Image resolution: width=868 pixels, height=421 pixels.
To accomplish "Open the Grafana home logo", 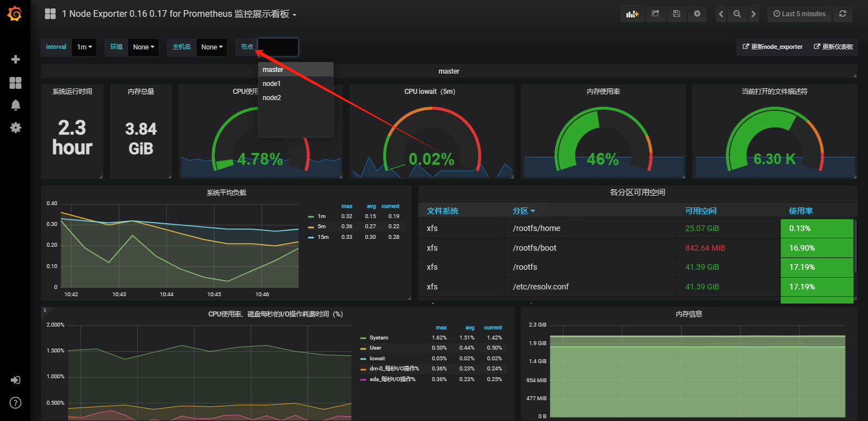I will click(x=15, y=14).
